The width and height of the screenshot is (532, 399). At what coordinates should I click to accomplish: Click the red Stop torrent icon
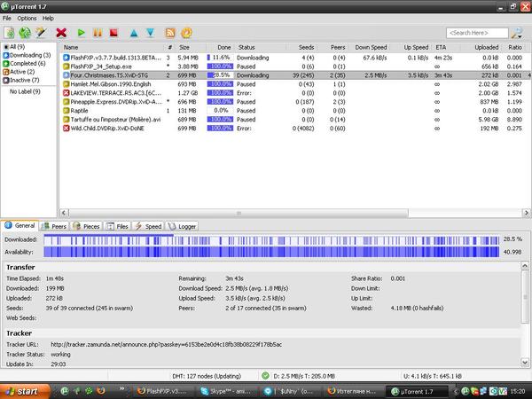pos(113,33)
